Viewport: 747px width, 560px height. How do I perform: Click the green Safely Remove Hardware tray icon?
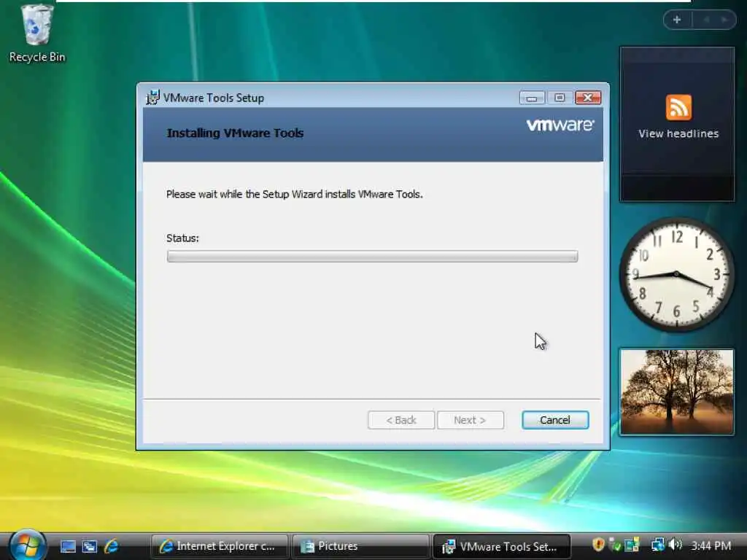615,545
